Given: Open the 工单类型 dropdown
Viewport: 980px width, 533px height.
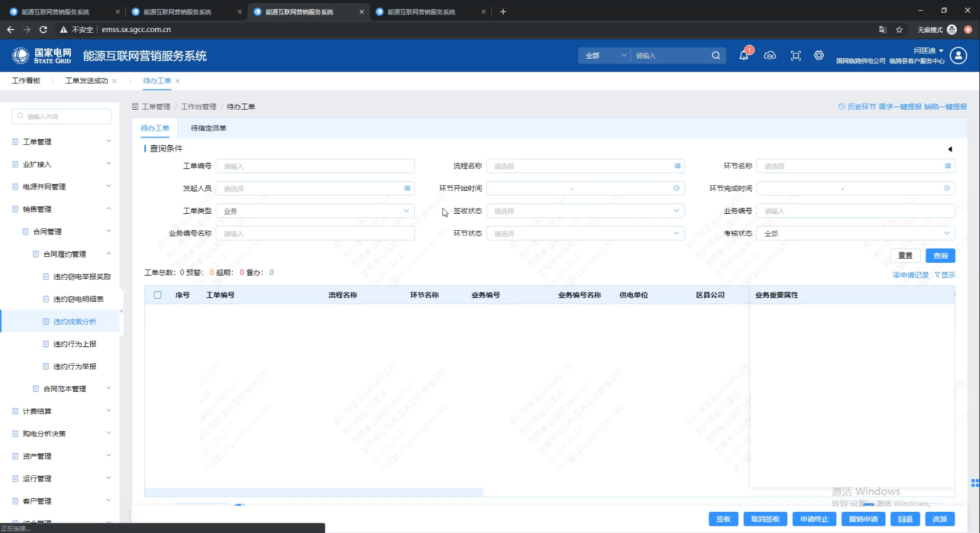Looking at the screenshot, I should pos(315,211).
